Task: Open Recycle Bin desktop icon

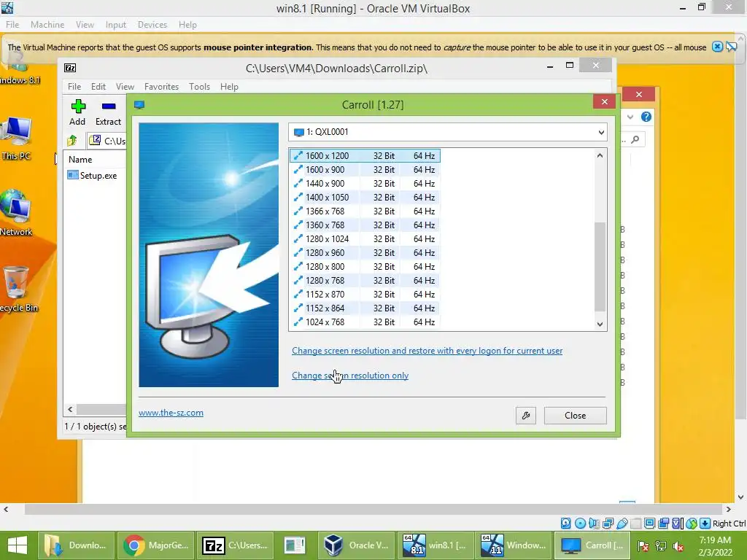Action: point(18,289)
